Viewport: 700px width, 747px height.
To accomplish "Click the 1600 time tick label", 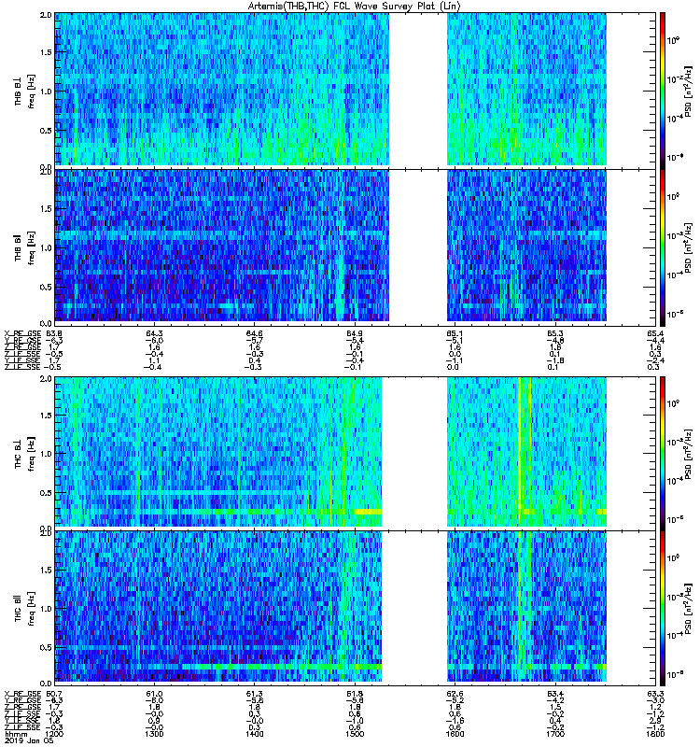I will click(x=455, y=734).
